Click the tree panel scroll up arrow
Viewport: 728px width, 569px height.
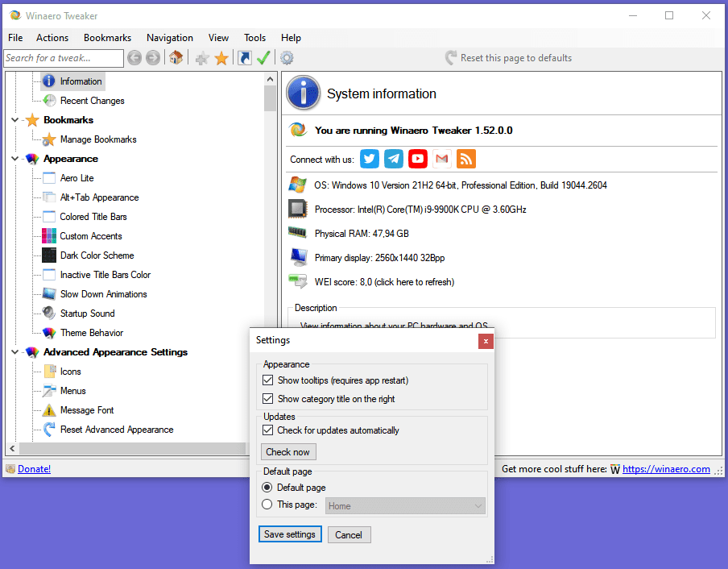[x=271, y=80]
